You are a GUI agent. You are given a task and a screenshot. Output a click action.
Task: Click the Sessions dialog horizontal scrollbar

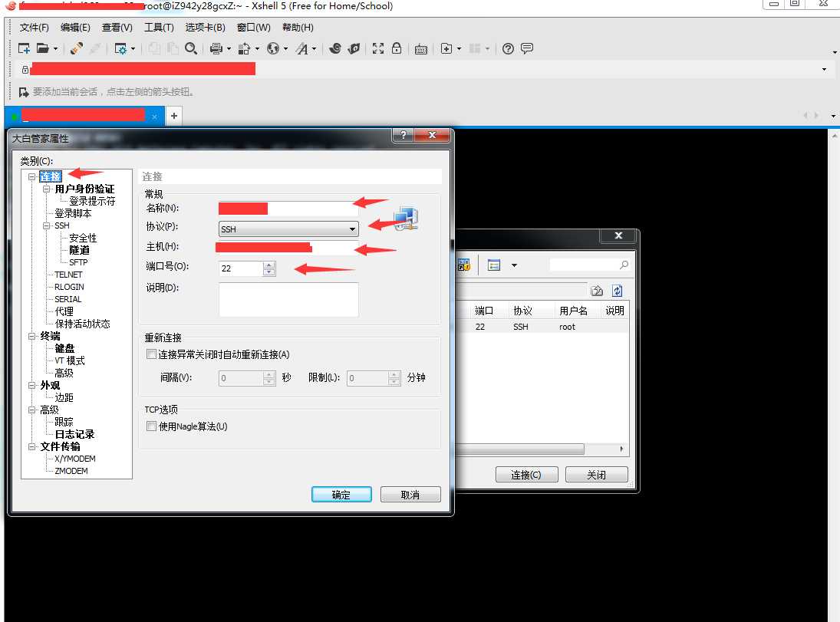click(519, 449)
